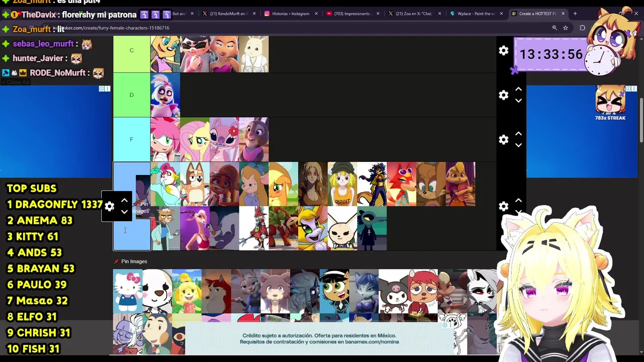Click up chevron on floating row control

point(124,201)
